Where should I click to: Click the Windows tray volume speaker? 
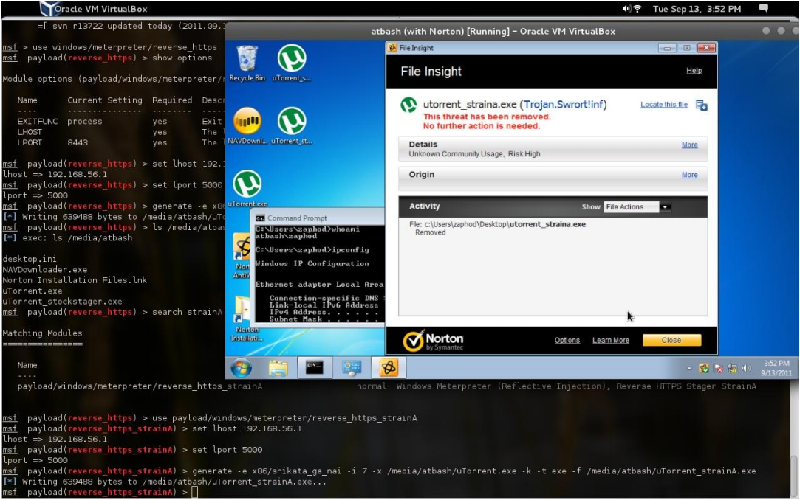(746, 368)
